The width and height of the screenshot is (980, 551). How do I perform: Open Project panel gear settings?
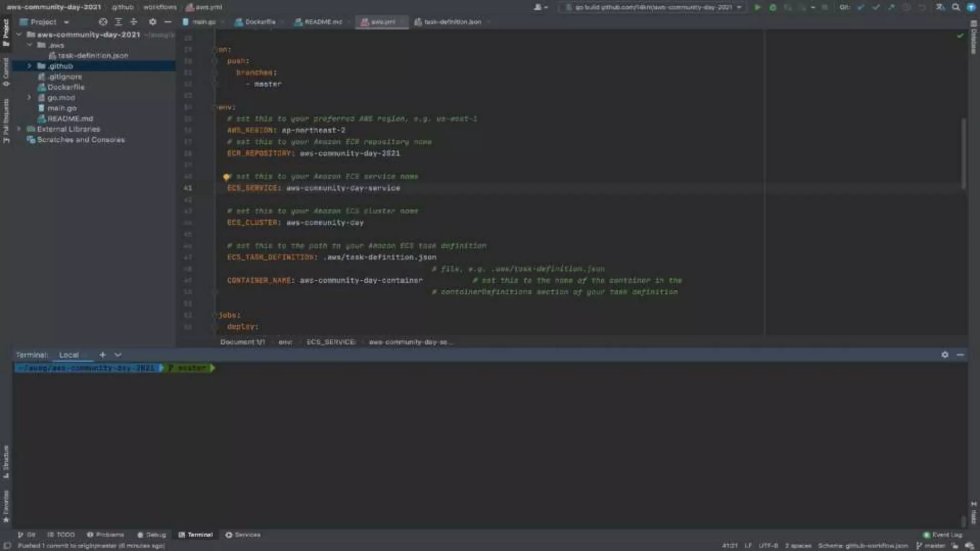tap(153, 22)
